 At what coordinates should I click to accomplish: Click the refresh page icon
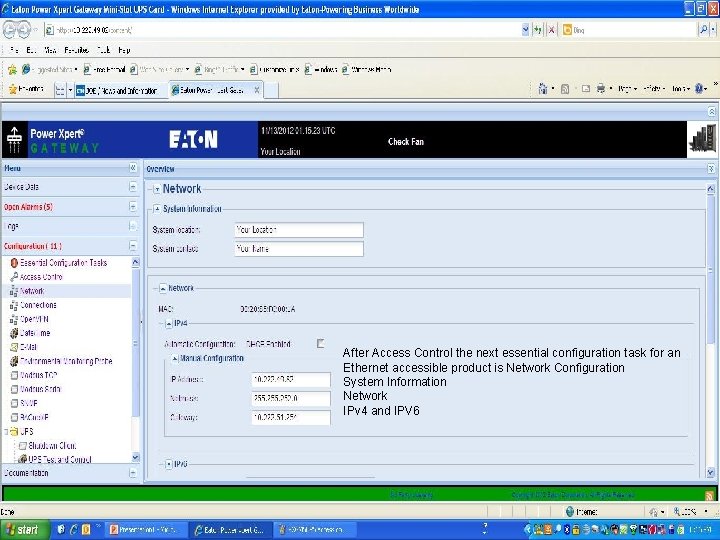pos(538,30)
